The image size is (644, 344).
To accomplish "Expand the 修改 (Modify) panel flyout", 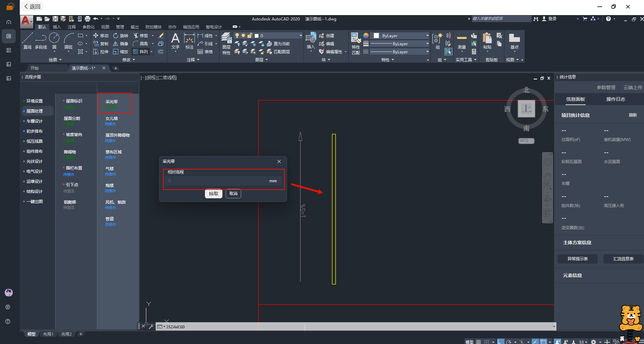I will click(128, 60).
